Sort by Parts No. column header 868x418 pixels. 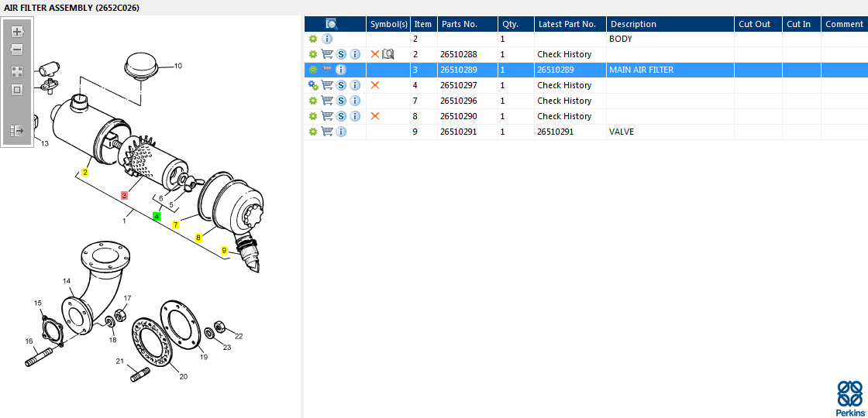tap(468, 24)
